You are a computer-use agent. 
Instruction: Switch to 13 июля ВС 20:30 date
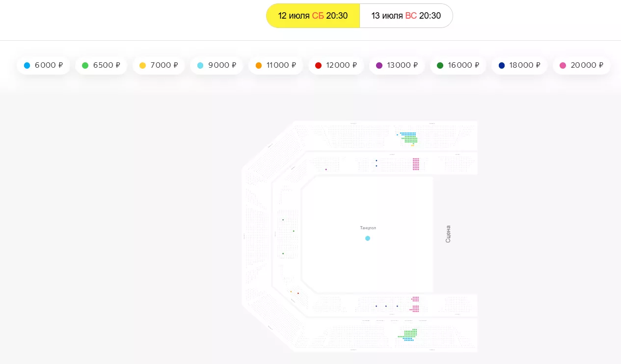(406, 16)
